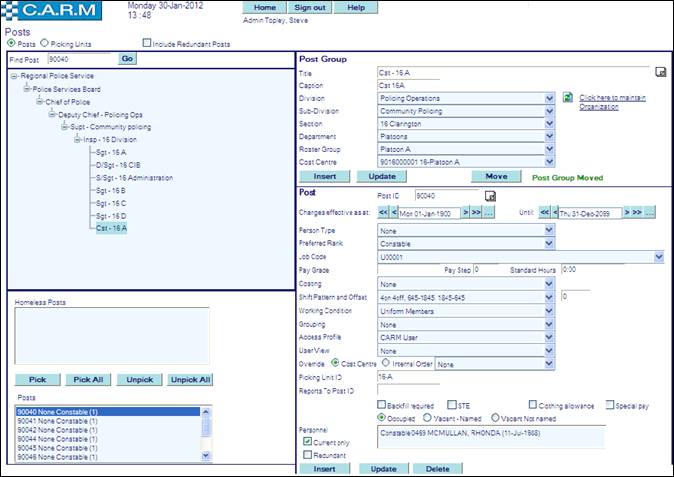Viewport: 674px width, 477px height.
Task: Click the Find Post input field
Action: 81,59
